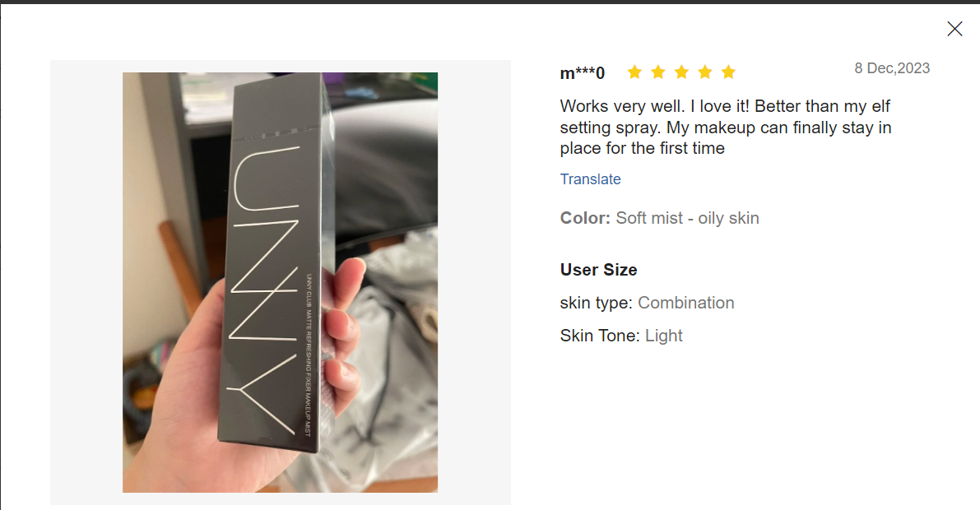This screenshot has width=980, height=510.
Task: Click the reviewer name m***0
Action: tap(582, 73)
